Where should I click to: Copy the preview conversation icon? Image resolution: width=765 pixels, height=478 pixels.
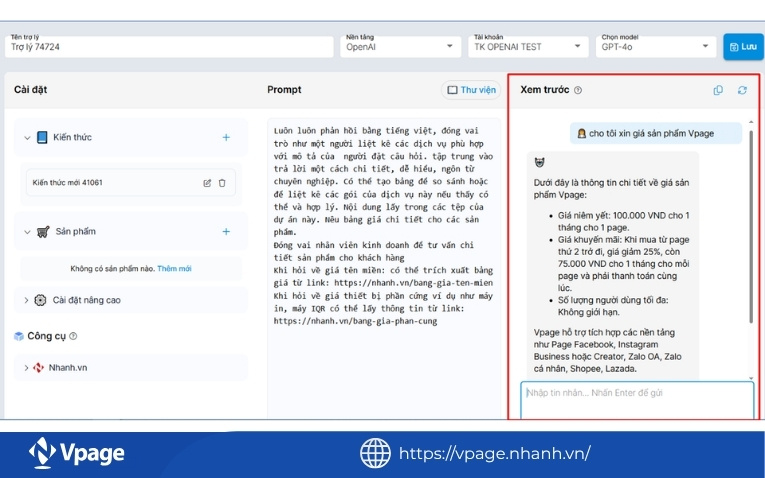pos(718,90)
